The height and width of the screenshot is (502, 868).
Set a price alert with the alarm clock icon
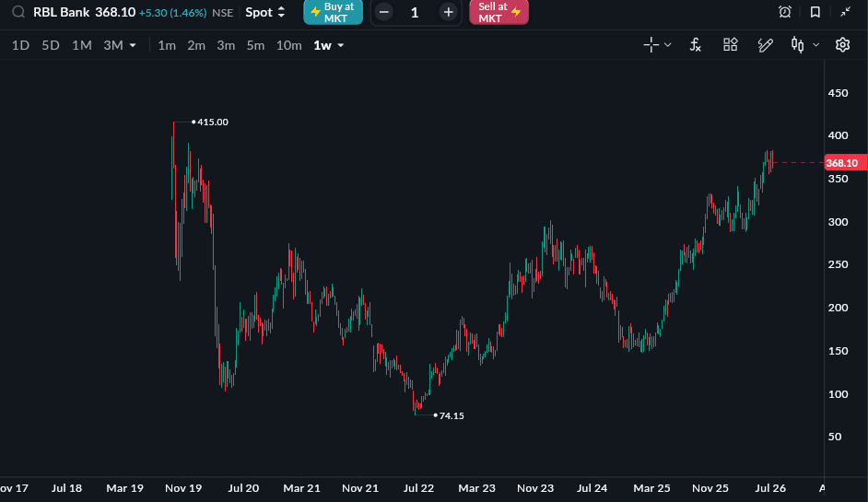point(785,12)
